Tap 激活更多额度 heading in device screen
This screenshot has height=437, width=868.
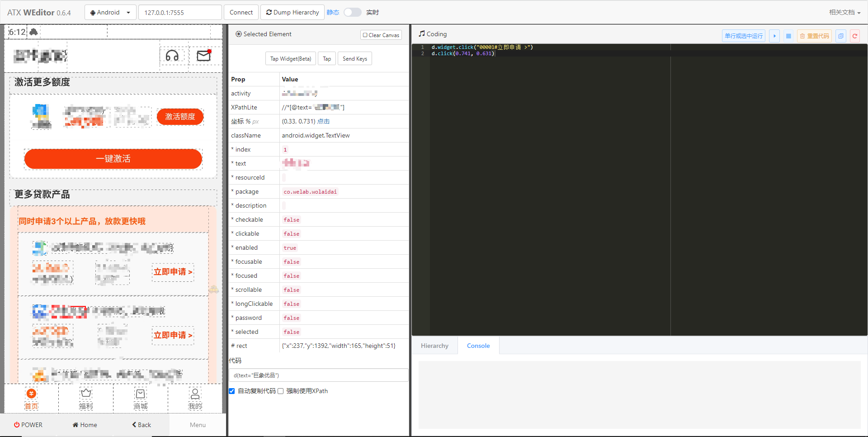(42, 82)
